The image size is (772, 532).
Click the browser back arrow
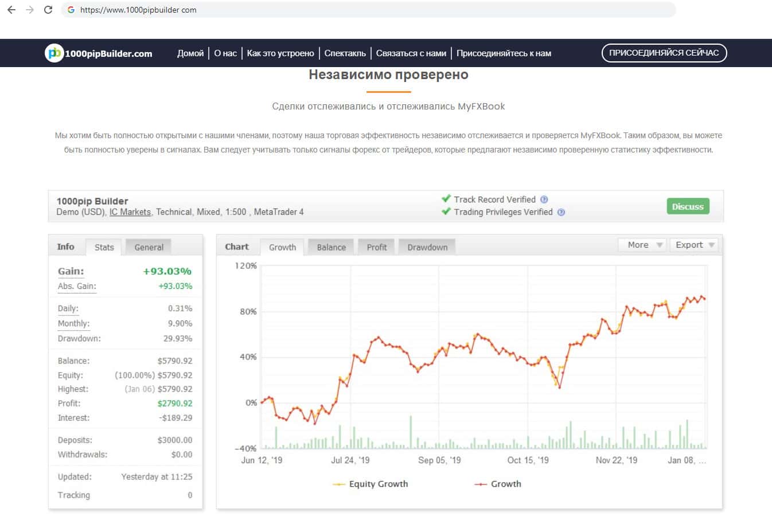pos(11,10)
